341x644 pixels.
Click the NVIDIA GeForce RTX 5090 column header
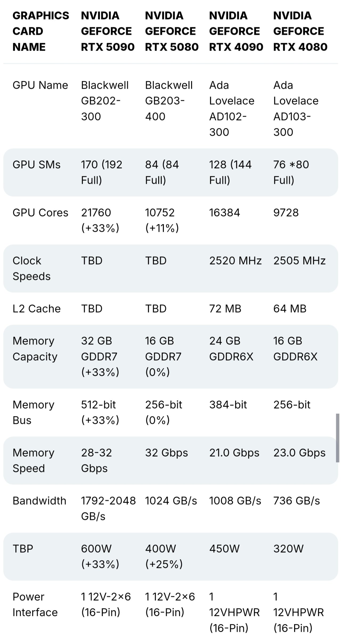coord(107,31)
